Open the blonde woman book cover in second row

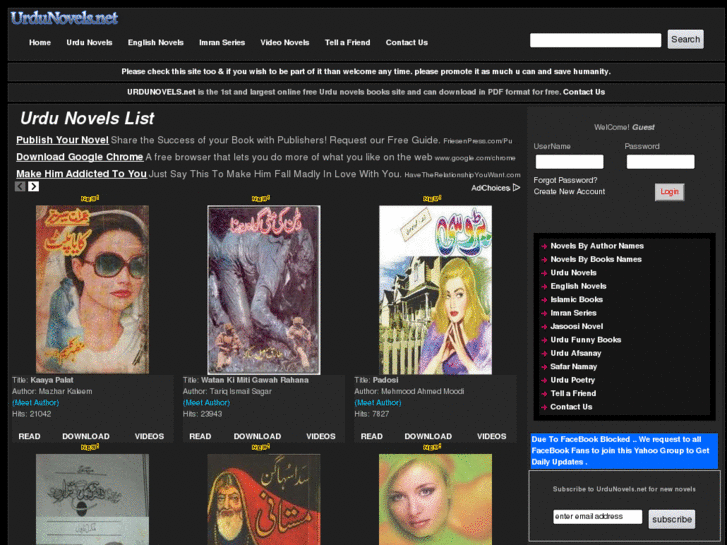coord(435,499)
